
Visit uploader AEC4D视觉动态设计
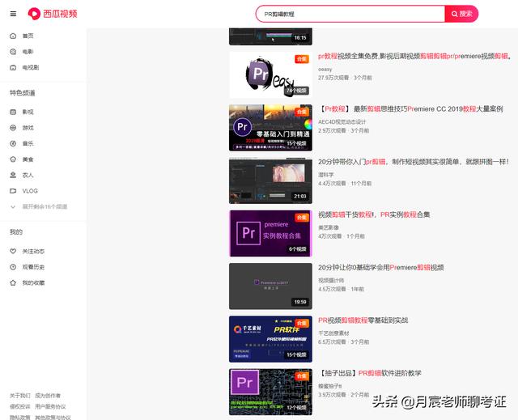[342, 122]
